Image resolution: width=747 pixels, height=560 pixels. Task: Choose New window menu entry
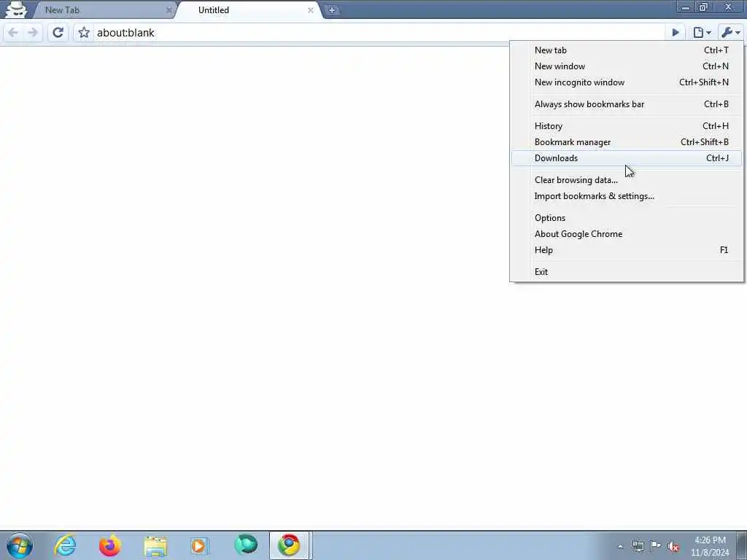[x=627, y=66]
